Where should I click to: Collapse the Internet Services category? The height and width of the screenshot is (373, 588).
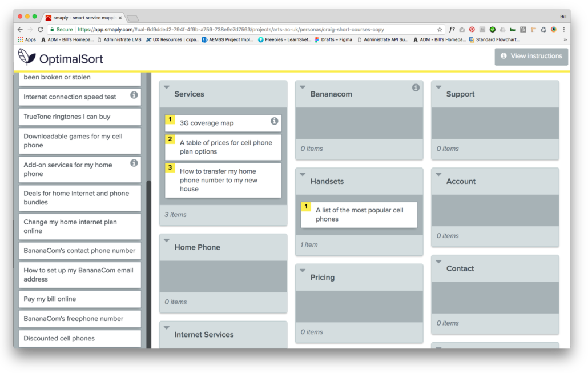[x=167, y=328]
